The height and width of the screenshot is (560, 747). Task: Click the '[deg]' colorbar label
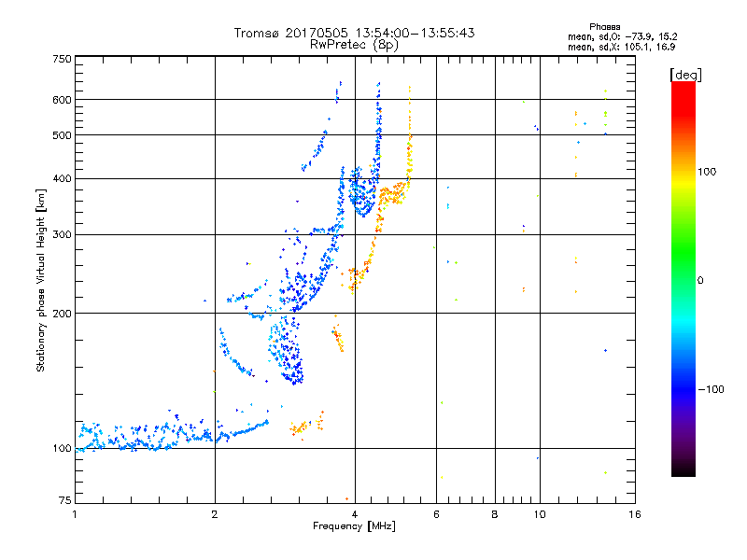pyautogui.click(x=685, y=75)
